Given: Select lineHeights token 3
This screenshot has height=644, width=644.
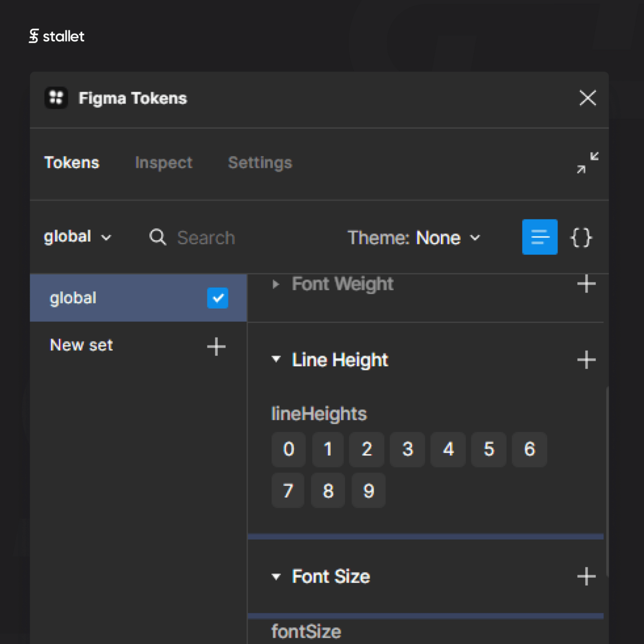Looking at the screenshot, I should 408,449.
